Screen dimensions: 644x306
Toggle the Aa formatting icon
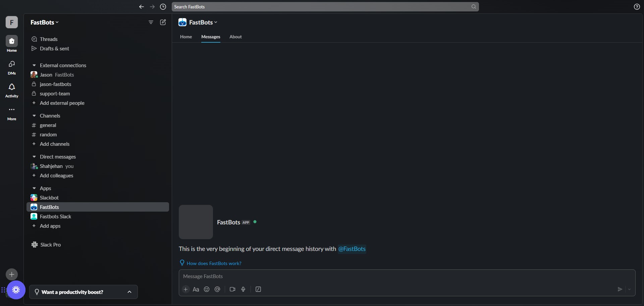pos(196,289)
